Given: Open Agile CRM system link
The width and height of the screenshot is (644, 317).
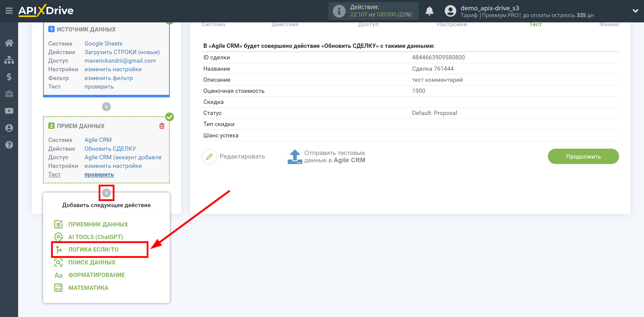Looking at the screenshot, I should pos(98,140).
